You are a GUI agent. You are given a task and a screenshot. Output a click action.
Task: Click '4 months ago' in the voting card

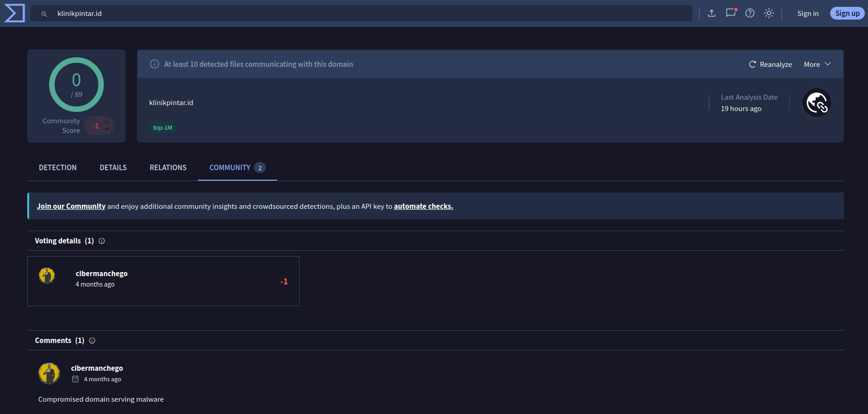95,284
